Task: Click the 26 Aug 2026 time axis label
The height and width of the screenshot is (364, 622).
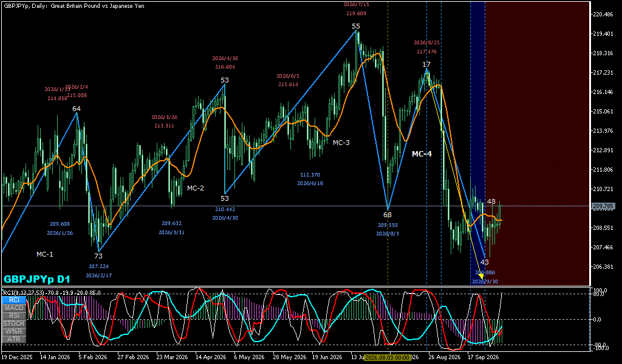Action: coord(444,357)
